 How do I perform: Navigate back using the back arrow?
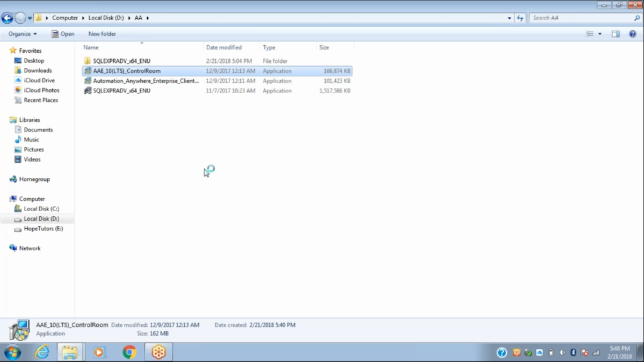point(6,18)
